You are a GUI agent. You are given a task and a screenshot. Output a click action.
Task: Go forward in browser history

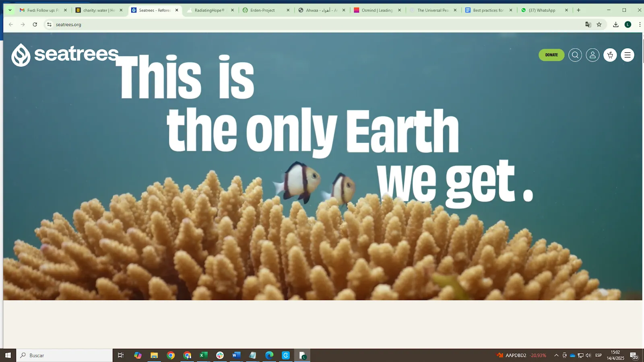tap(23, 25)
